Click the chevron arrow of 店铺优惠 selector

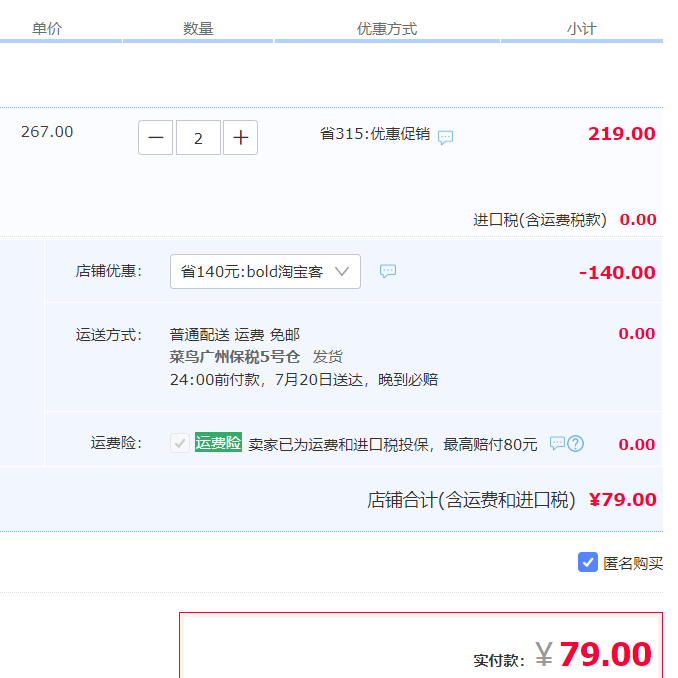click(343, 271)
